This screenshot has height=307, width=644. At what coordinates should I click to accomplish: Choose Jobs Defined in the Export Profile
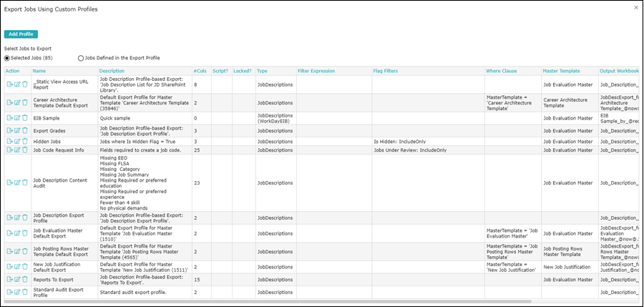pos(81,58)
